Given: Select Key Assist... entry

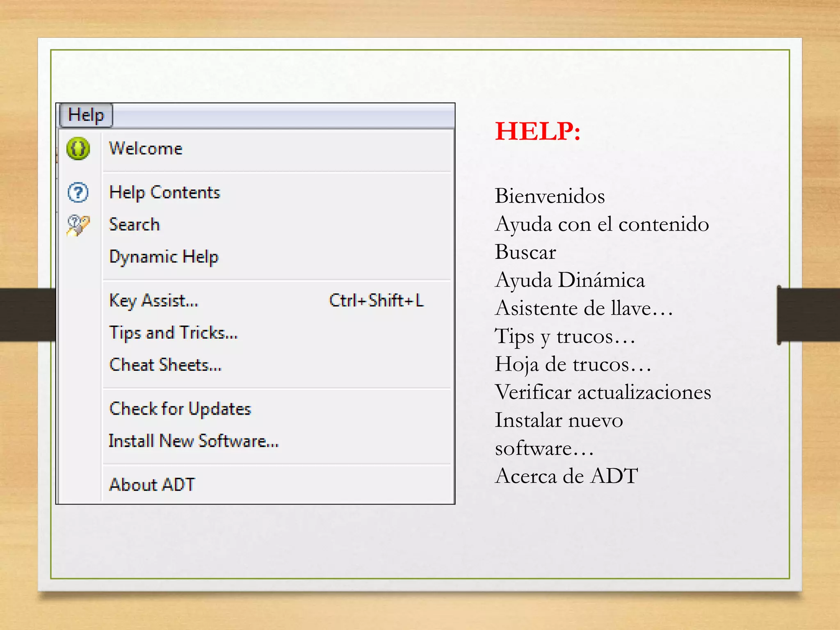Looking at the screenshot, I should pos(153,301).
